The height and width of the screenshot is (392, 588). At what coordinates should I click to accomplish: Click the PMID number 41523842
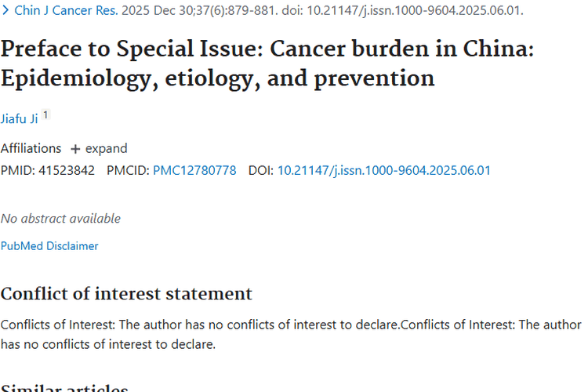click(66, 170)
